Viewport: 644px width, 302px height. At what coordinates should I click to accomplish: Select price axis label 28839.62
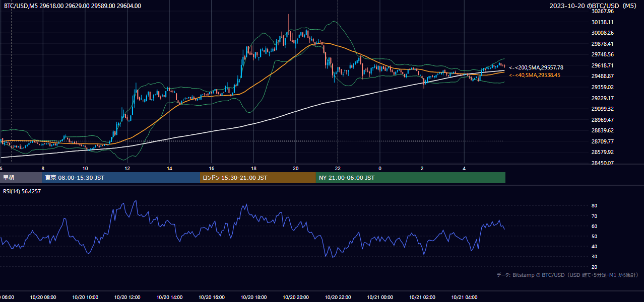(x=602, y=130)
